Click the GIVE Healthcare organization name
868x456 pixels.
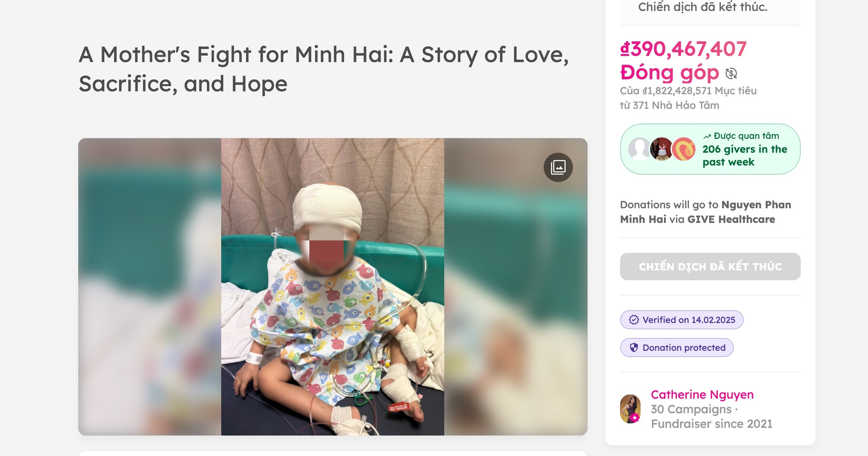tap(731, 220)
